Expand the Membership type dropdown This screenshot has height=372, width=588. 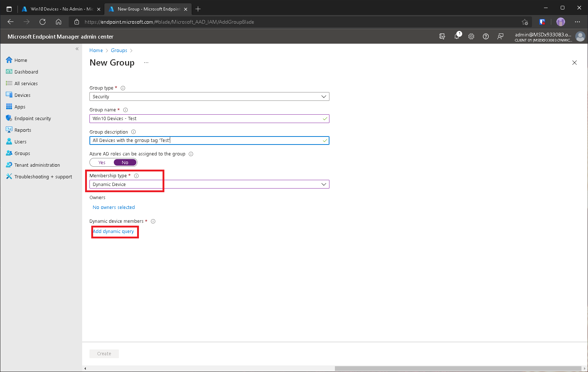click(x=209, y=184)
